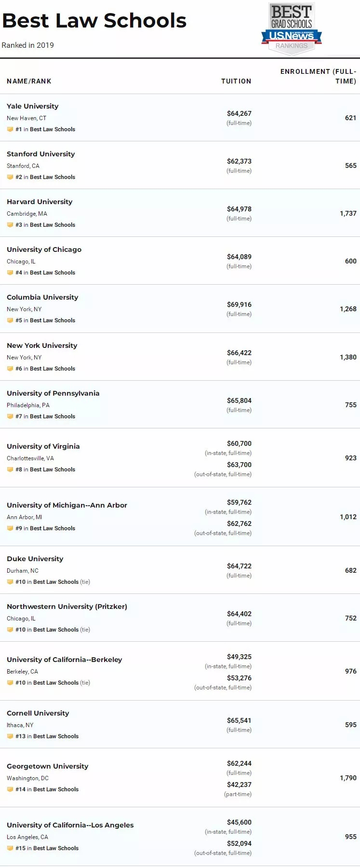Click the rank badge icon beside UCLA's #15
Image resolution: width=360 pixels, height=868 pixels.
click(10, 848)
